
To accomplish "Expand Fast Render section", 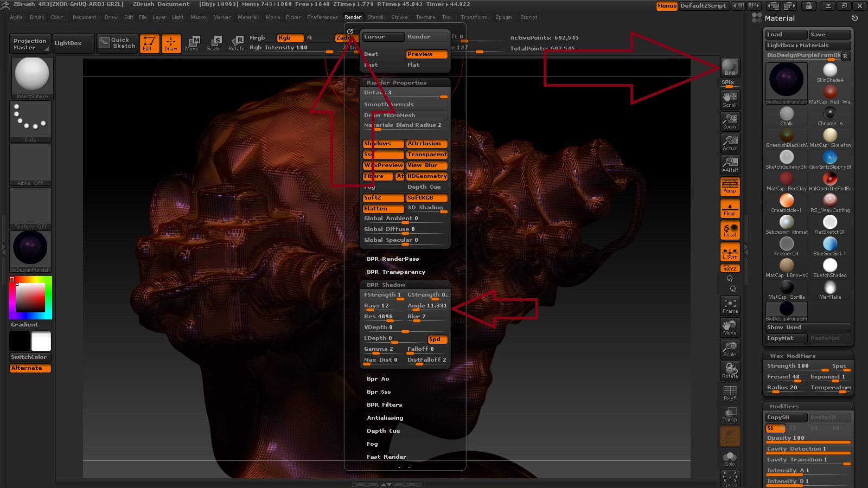I will click(x=387, y=457).
